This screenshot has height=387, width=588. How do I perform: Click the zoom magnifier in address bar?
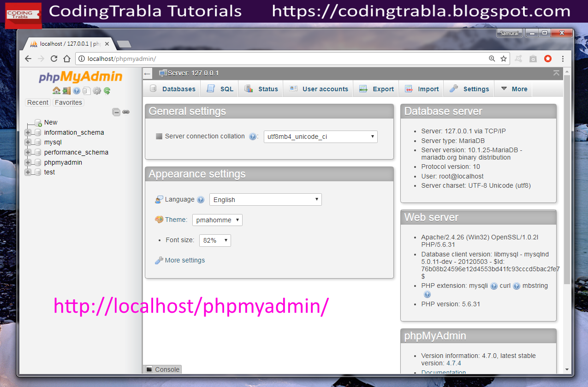pos(492,59)
